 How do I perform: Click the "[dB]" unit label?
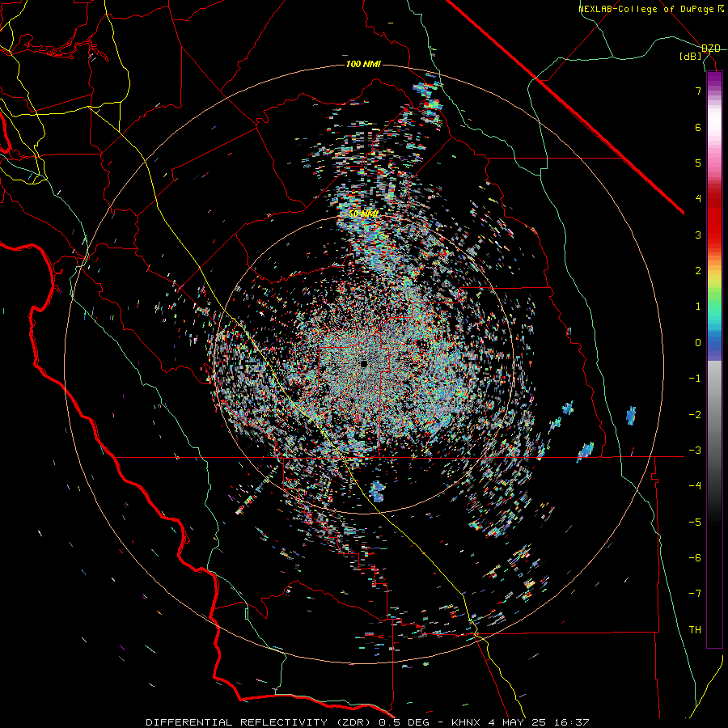click(691, 57)
